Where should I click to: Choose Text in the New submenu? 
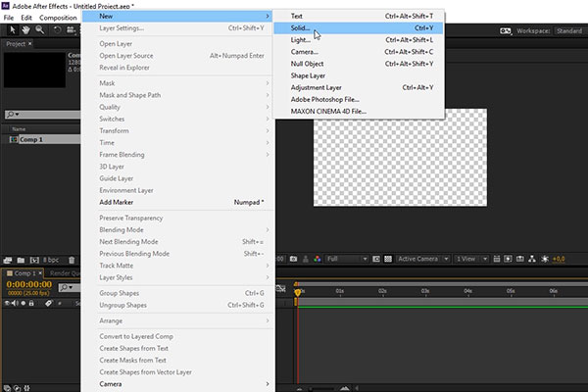pos(359,16)
